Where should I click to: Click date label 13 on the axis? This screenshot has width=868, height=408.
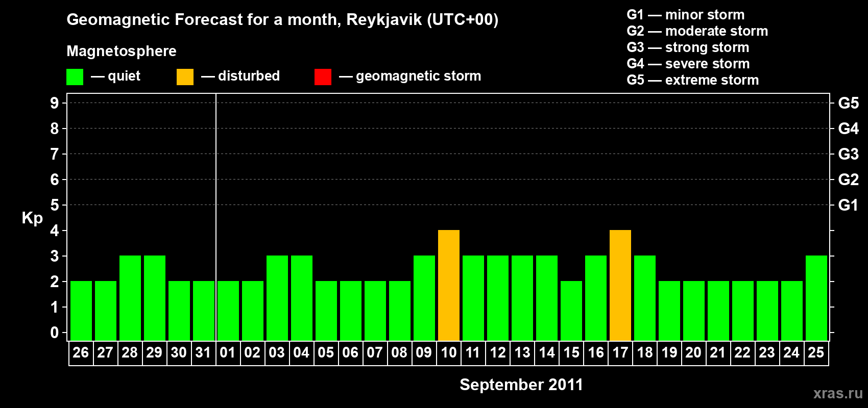pyautogui.click(x=522, y=352)
